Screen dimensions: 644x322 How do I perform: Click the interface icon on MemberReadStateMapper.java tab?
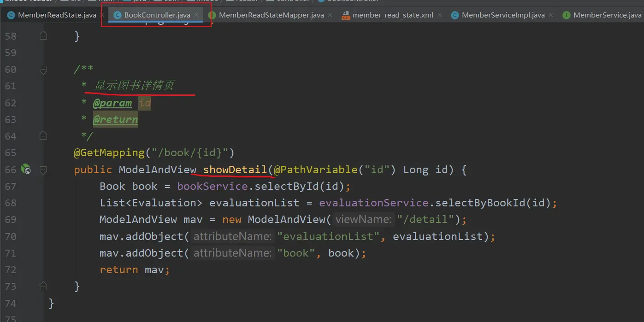click(212, 15)
